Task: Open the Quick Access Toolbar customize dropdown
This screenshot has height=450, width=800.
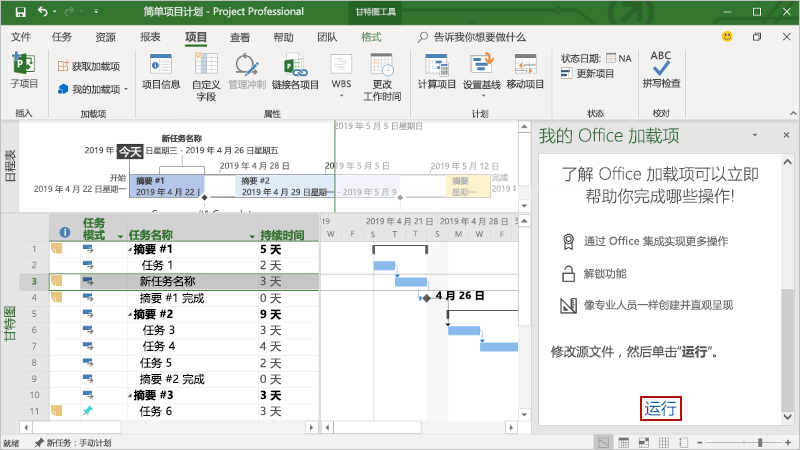Action: tap(95, 11)
